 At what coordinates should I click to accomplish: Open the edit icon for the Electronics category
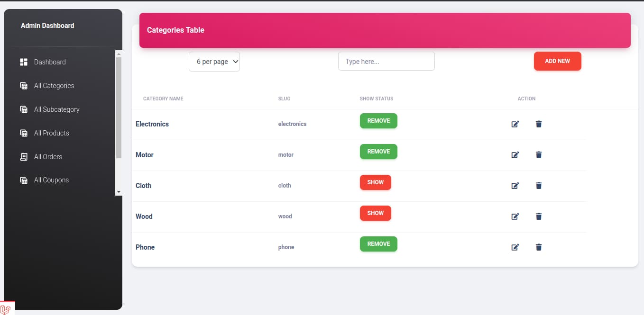(x=515, y=124)
